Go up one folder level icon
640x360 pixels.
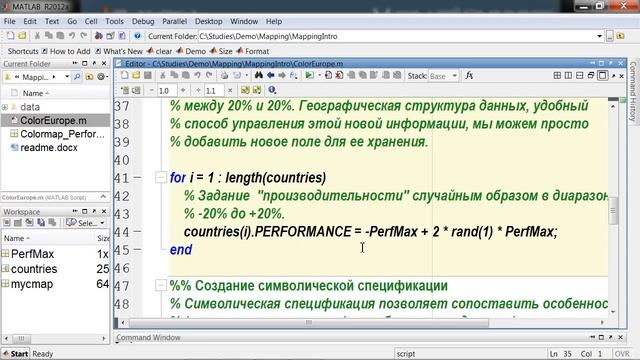tap(89, 77)
